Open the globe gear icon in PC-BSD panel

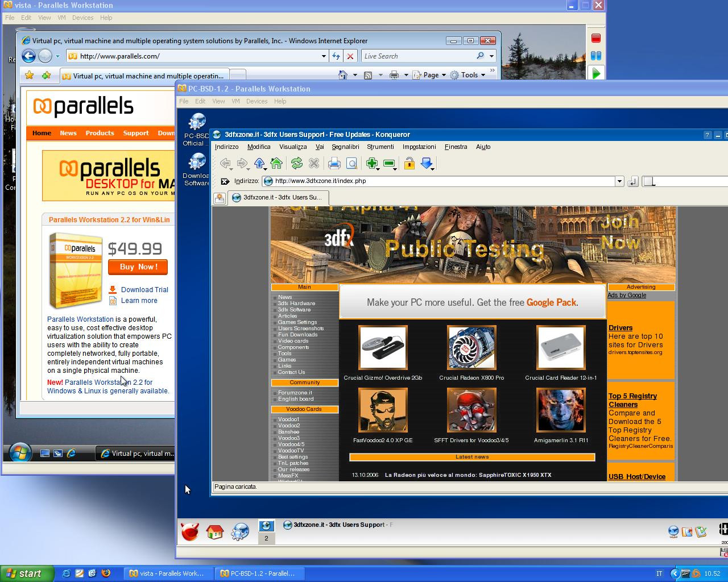tap(240, 532)
